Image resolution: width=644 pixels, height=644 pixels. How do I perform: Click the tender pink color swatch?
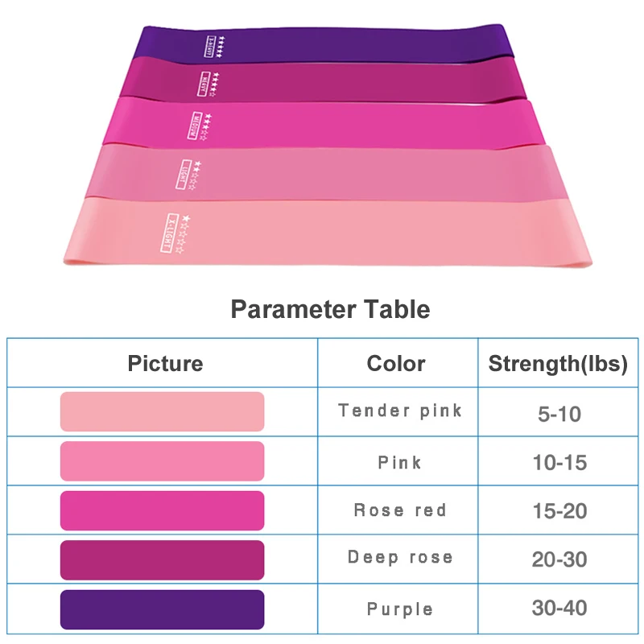pyautogui.click(x=162, y=411)
